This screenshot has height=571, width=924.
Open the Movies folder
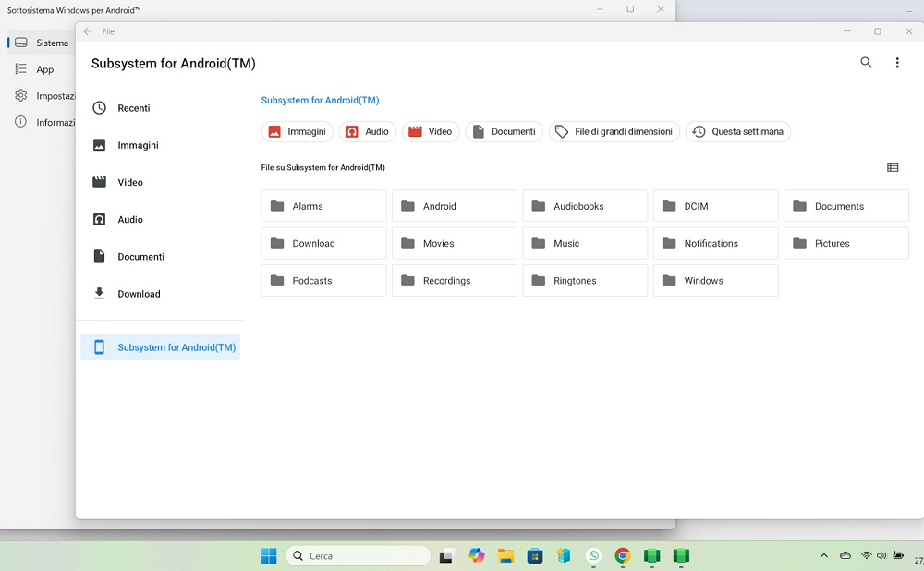tap(455, 243)
